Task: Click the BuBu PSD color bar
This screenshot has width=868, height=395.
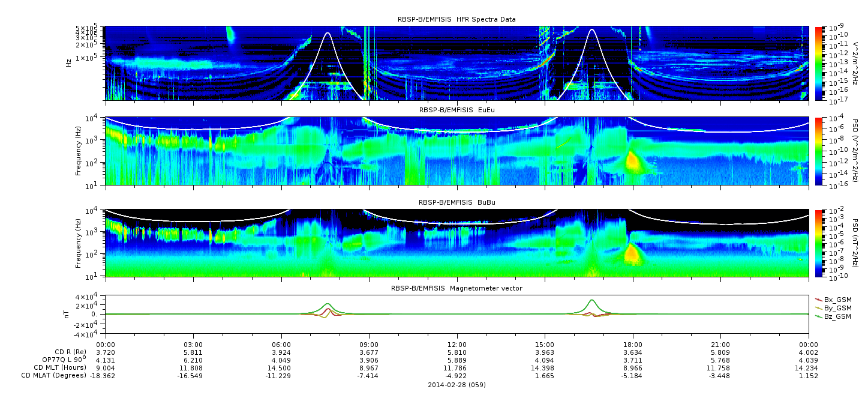Action: tap(819, 243)
